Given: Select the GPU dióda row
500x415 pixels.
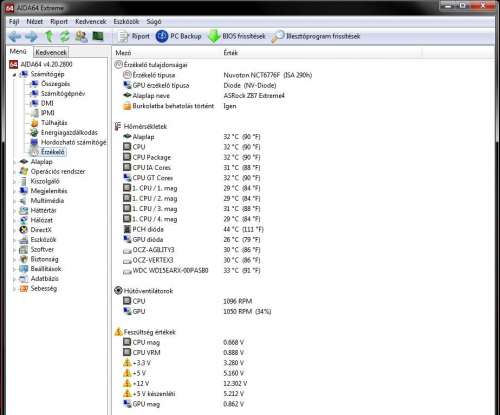Looking at the screenshot, I should [x=191, y=240].
